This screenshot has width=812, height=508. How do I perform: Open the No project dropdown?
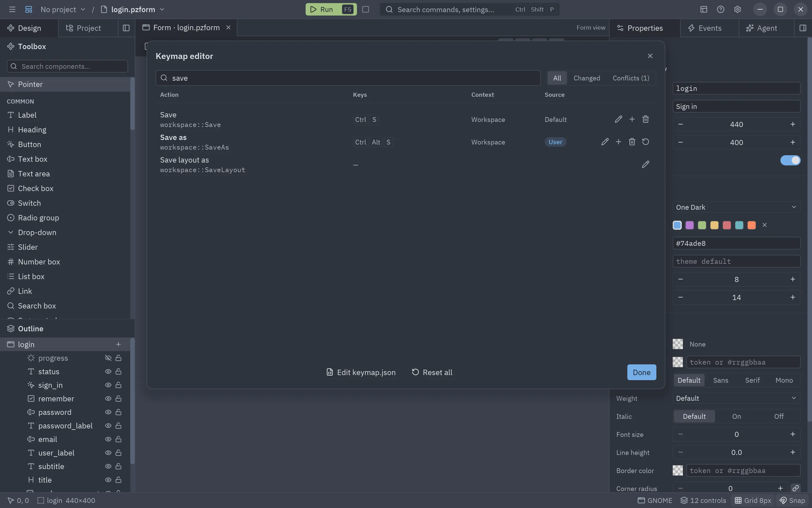pyautogui.click(x=63, y=9)
